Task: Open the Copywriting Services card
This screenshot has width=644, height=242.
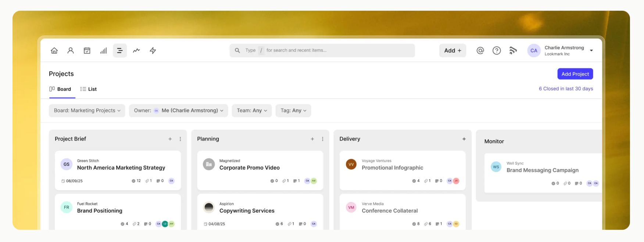Action: 260,212
